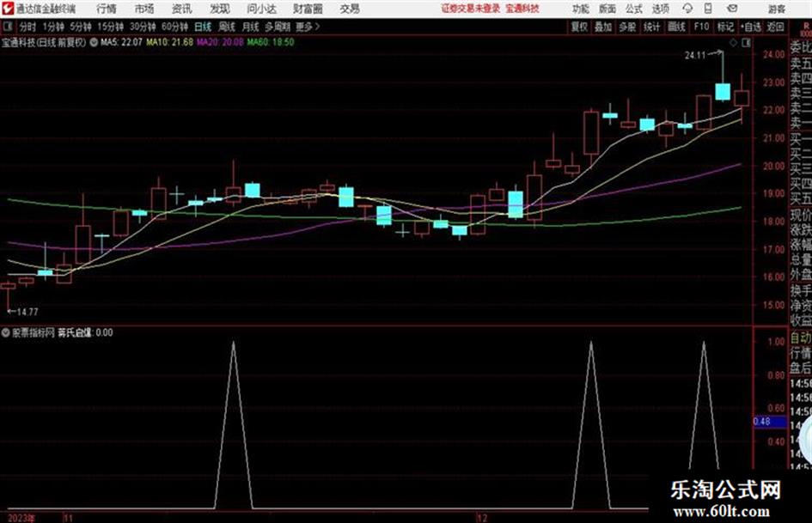Screen dimensions: 812x523
Task: Click the MA20: 20.08 value
Action: click(x=220, y=42)
